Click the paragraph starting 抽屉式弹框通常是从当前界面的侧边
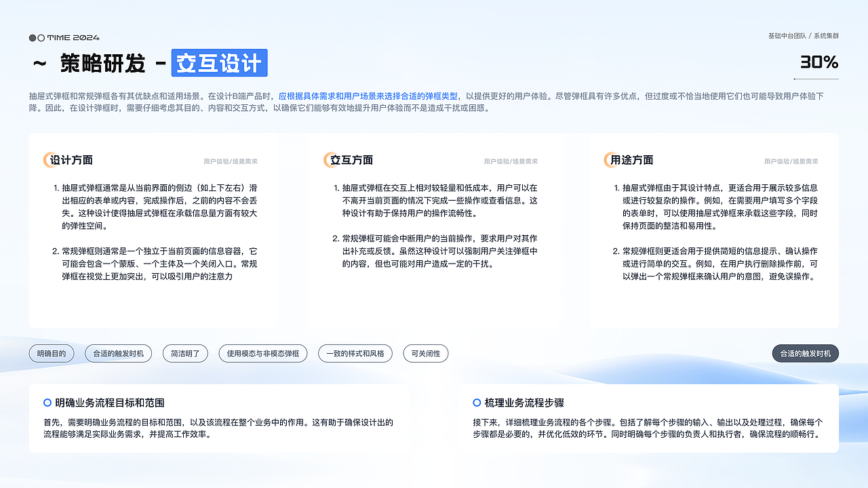868x488 pixels. (159, 207)
